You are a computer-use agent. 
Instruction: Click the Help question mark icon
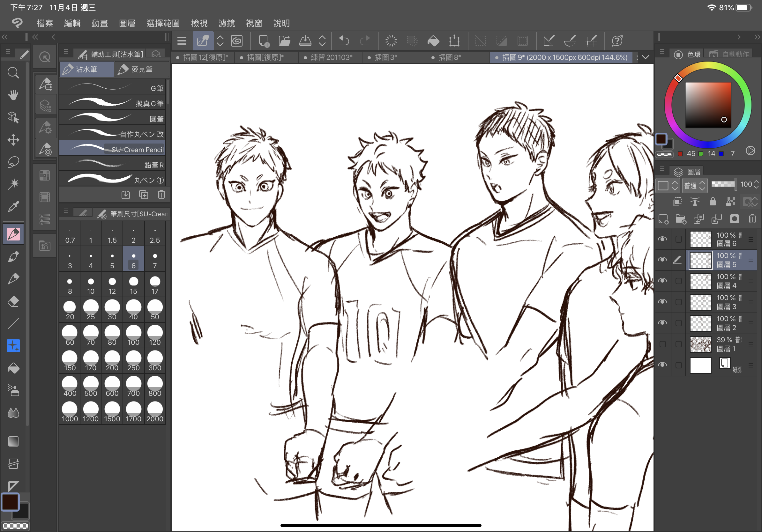pyautogui.click(x=617, y=41)
